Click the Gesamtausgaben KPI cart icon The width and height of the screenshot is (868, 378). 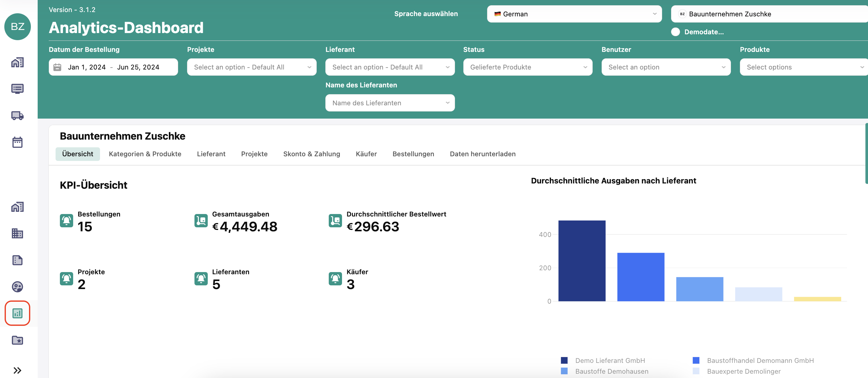click(x=201, y=221)
